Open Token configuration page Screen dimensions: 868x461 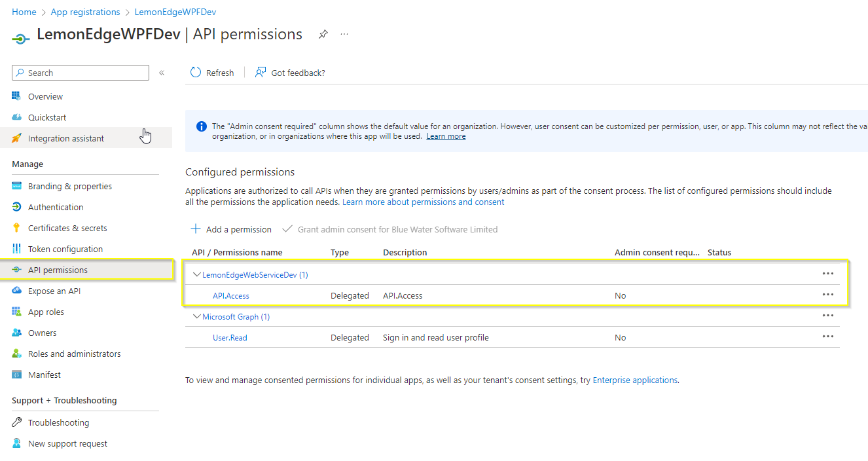pyautogui.click(x=65, y=249)
